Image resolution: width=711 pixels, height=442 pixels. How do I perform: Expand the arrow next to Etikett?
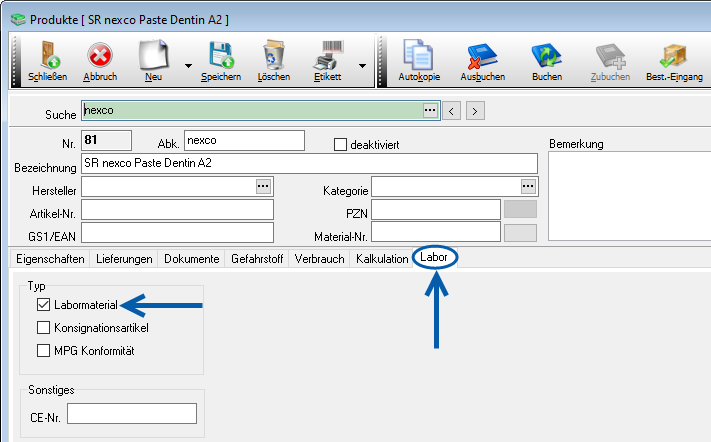[x=362, y=66]
